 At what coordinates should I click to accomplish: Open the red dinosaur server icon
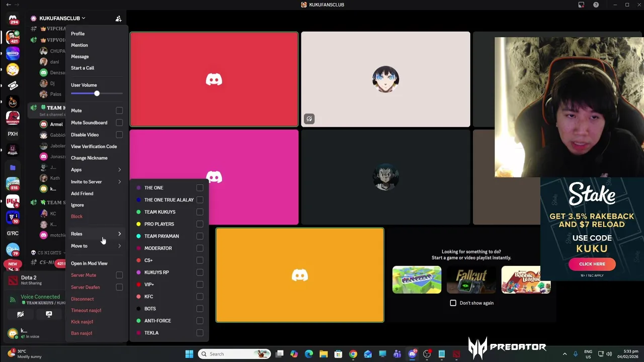13,118
